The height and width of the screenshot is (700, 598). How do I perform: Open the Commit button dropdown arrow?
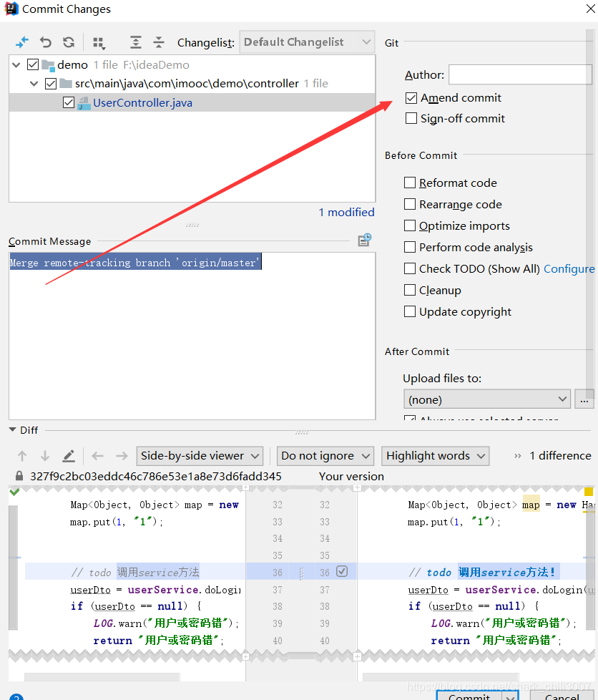pyautogui.click(x=509, y=696)
